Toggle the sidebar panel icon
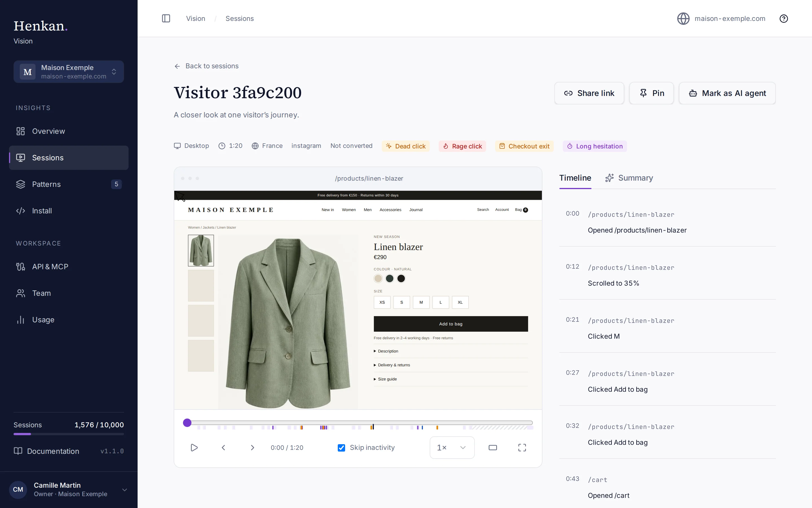This screenshot has height=508, width=812. click(166, 18)
